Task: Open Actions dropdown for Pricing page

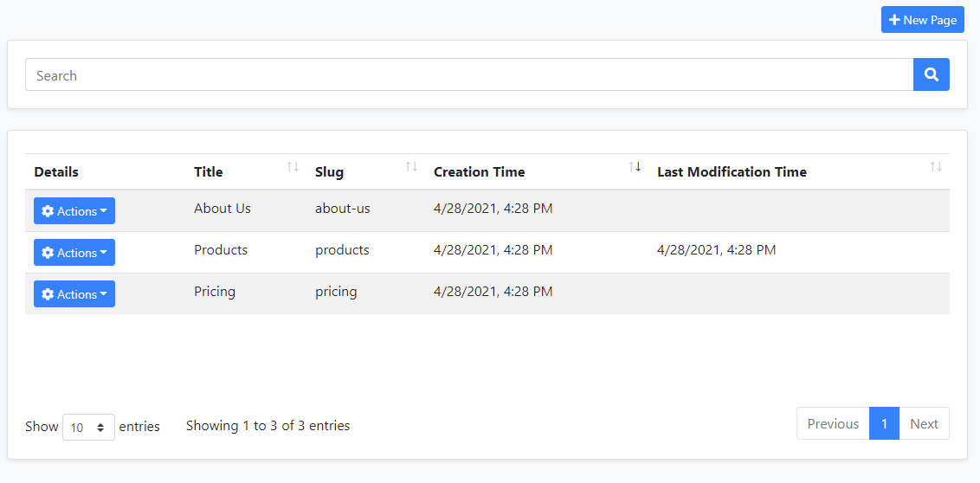Action: [x=74, y=294]
